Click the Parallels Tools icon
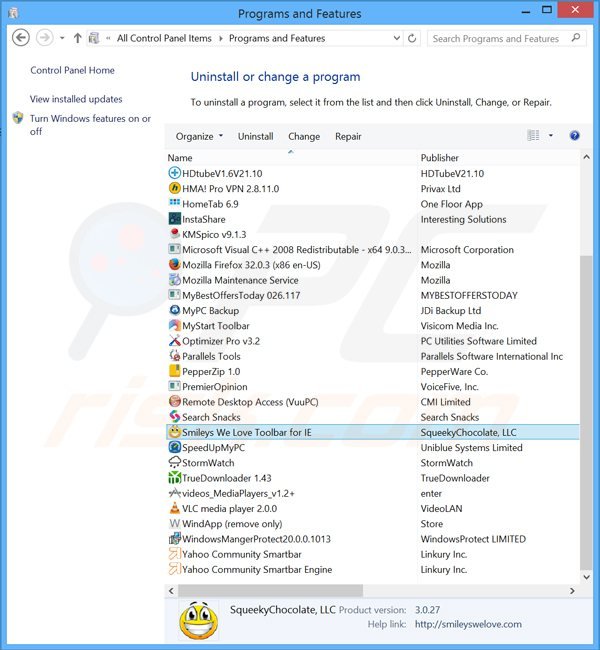Image resolution: width=600 pixels, height=650 pixels. pos(175,356)
